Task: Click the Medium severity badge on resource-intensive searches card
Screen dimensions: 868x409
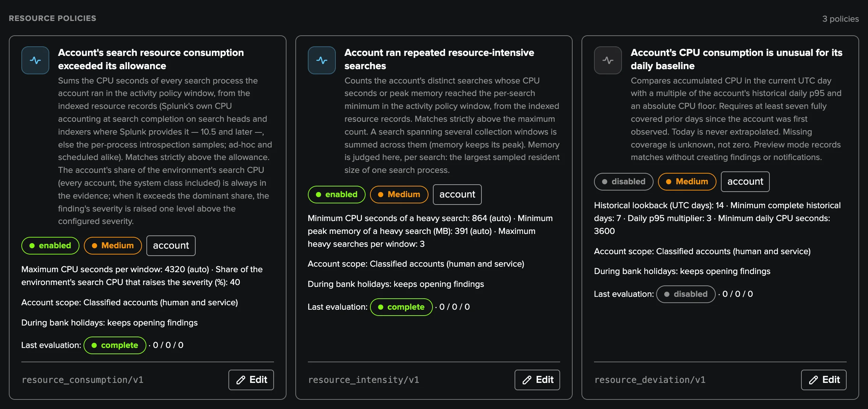Action: (399, 195)
